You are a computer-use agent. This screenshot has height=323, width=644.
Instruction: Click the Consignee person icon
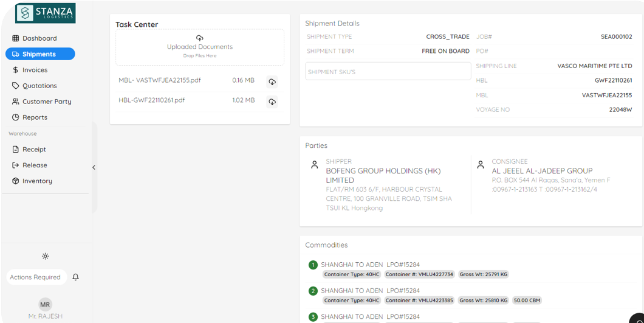point(481,165)
